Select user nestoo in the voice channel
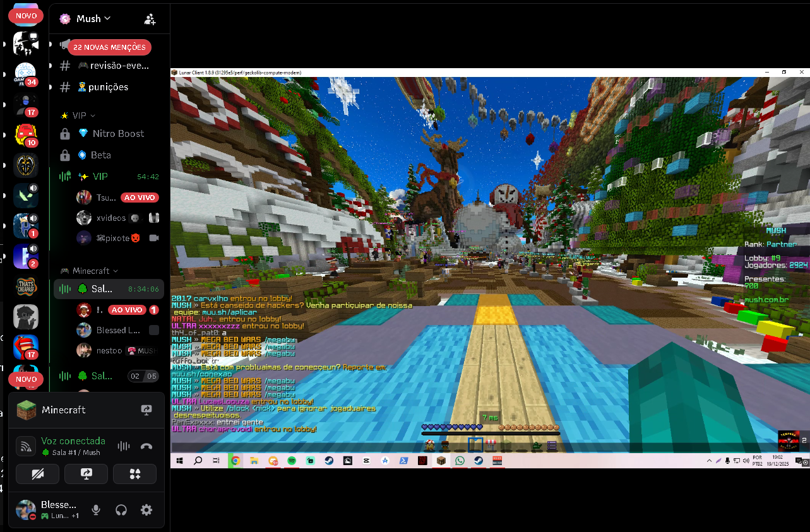This screenshot has width=810, height=532. pyautogui.click(x=117, y=350)
